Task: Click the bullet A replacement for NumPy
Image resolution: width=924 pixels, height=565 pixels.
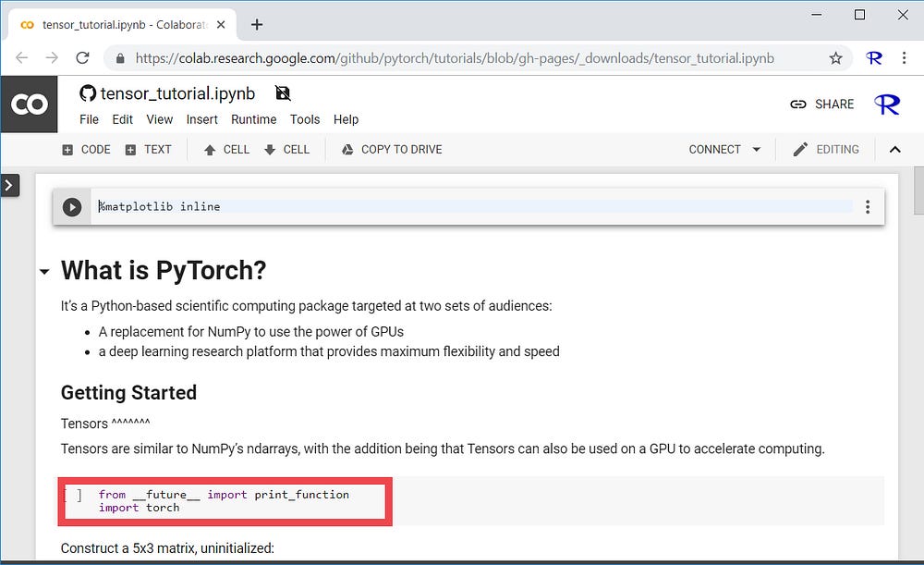Action: (x=251, y=332)
